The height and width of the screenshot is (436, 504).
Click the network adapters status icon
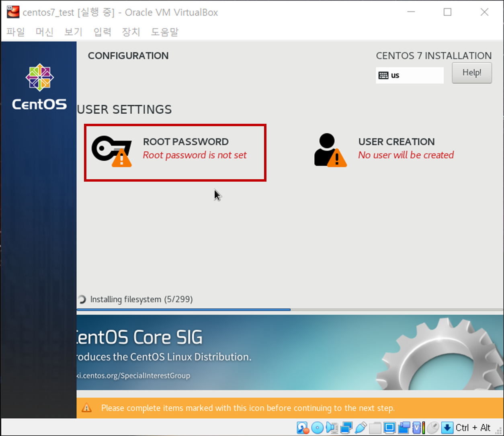tap(346, 428)
